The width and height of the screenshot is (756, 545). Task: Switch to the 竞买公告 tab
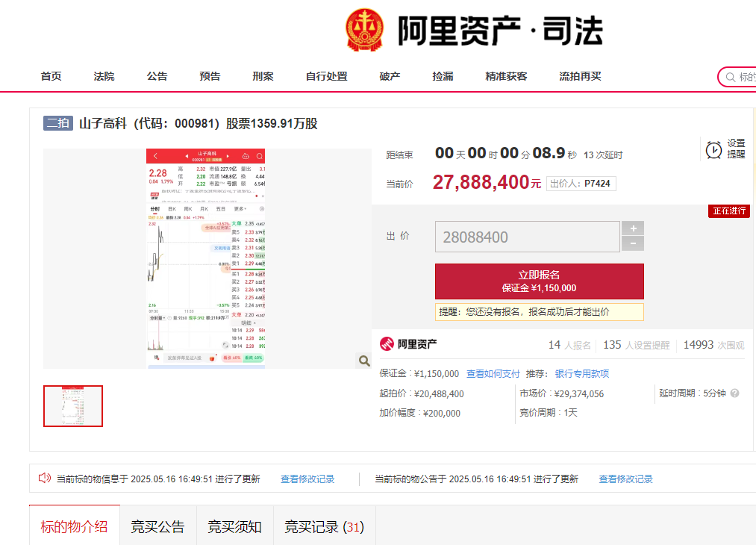157,526
